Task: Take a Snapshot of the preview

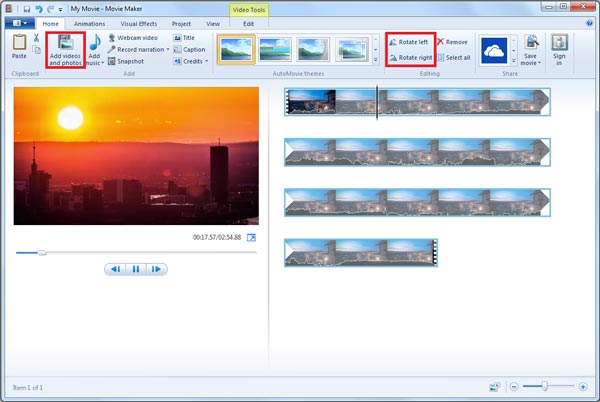Action: tap(126, 61)
